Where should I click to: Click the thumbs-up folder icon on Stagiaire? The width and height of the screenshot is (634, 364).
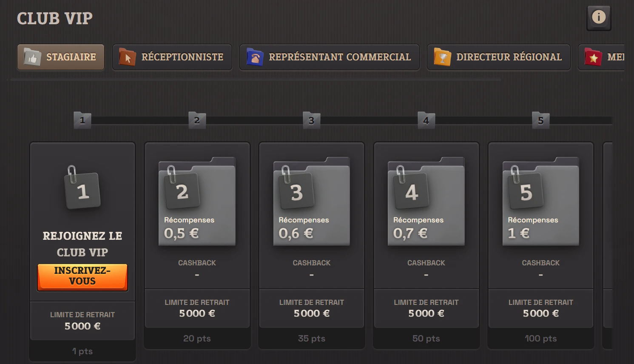click(x=32, y=57)
